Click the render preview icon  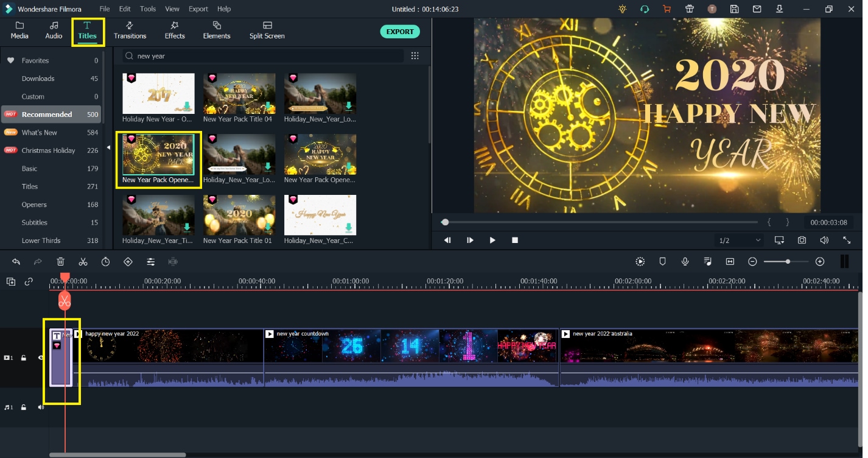[x=640, y=262]
